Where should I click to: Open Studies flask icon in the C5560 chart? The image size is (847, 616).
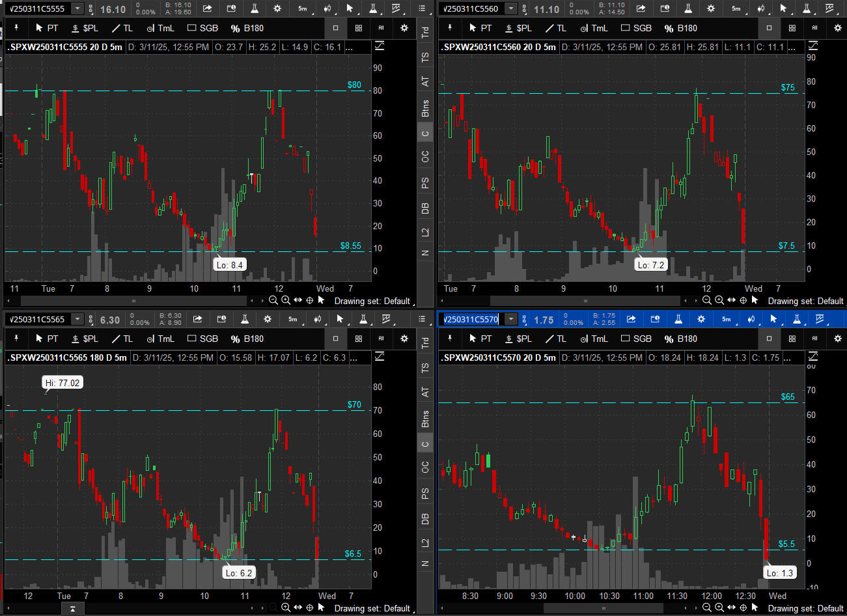(x=687, y=8)
